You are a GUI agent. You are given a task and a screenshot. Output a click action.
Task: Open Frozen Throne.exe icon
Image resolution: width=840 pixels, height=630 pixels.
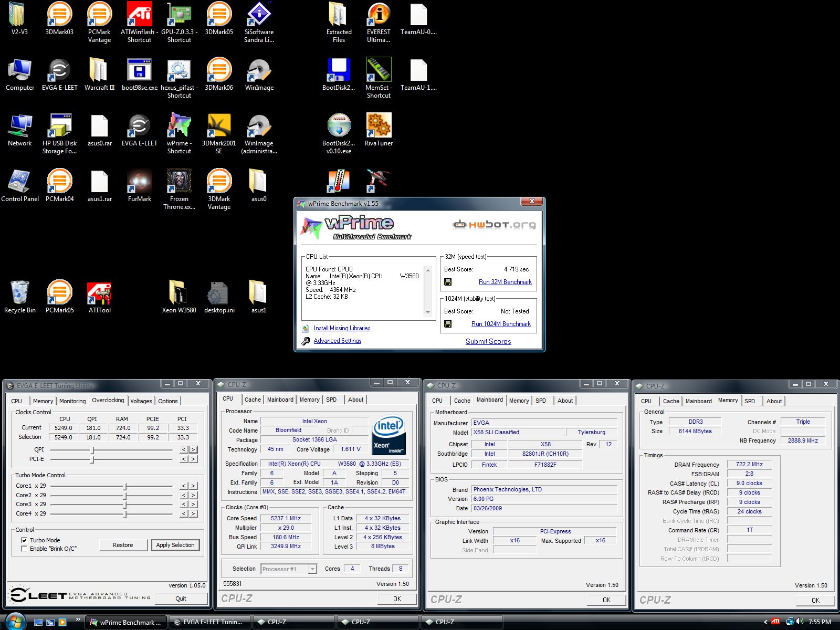click(x=179, y=189)
